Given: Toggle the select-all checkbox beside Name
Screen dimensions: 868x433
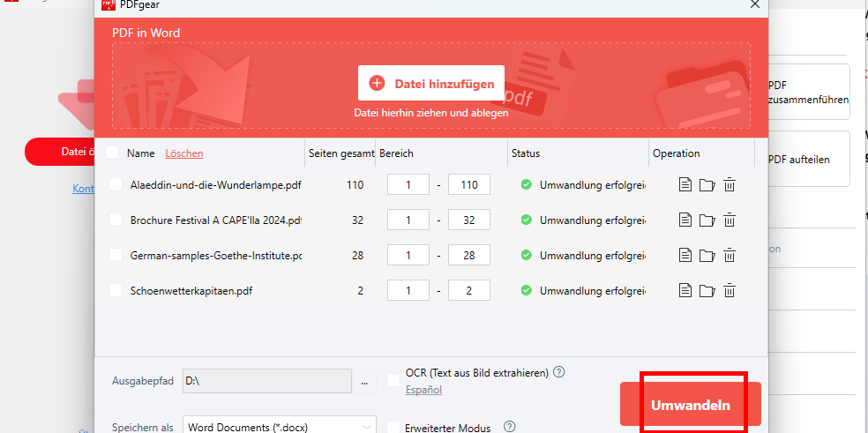Looking at the screenshot, I should point(112,153).
